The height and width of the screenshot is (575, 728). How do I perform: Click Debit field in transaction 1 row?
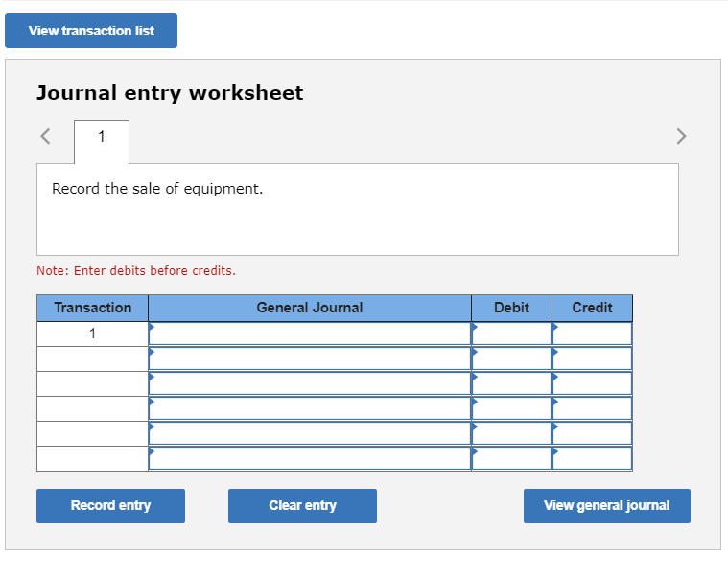click(x=511, y=333)
